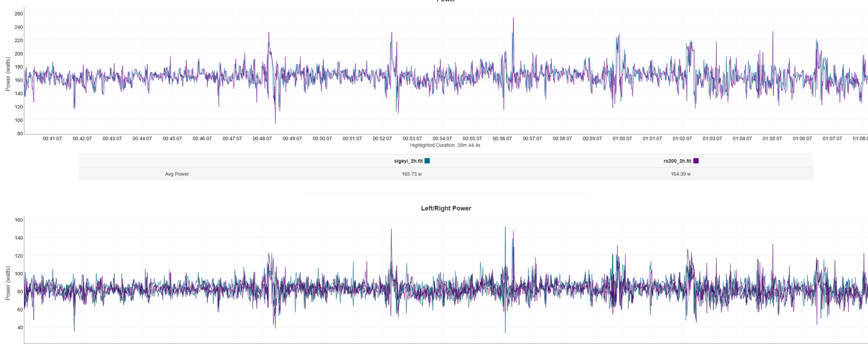The image size is (868, 344).
Task: Click the 00:48:07 time axis label
Action: pos(262,139)
